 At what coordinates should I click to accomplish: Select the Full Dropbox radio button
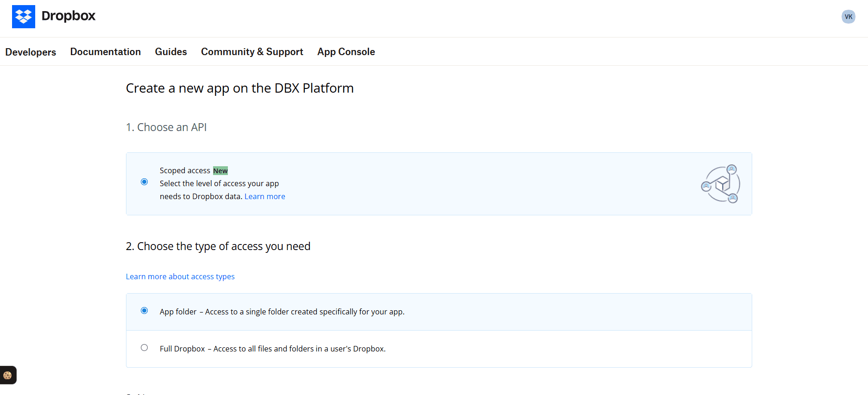tap(144, 348)
